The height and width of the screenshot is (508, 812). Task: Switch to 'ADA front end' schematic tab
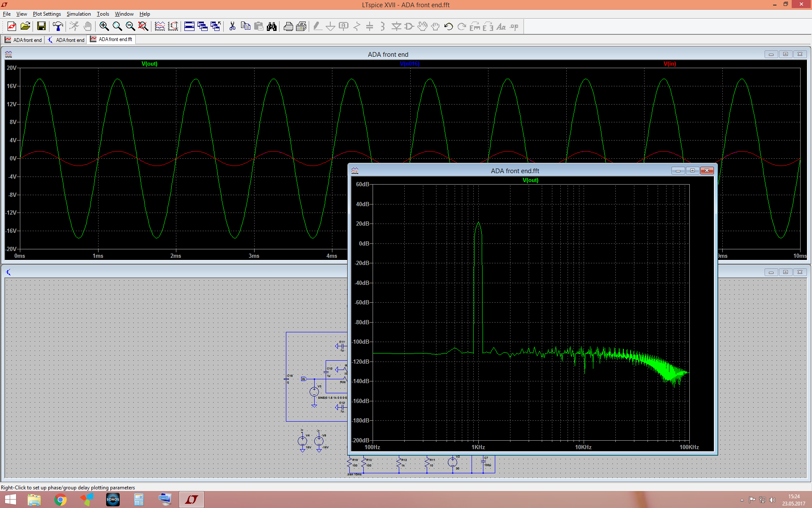click(66, 40)
